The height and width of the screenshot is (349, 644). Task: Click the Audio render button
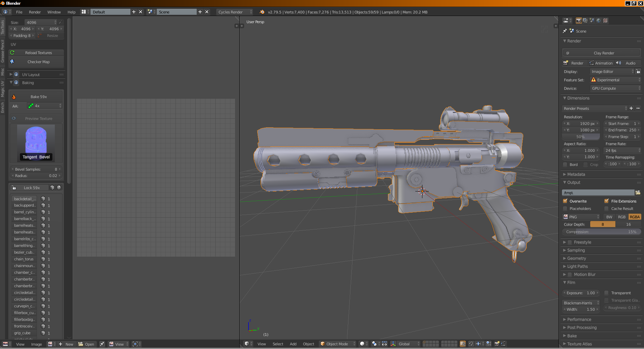click(628, 63)
